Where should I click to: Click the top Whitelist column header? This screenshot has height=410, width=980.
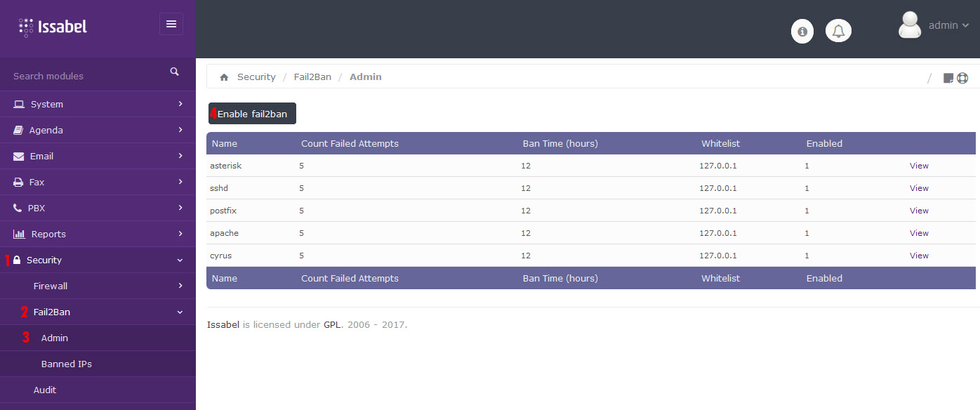720,143
